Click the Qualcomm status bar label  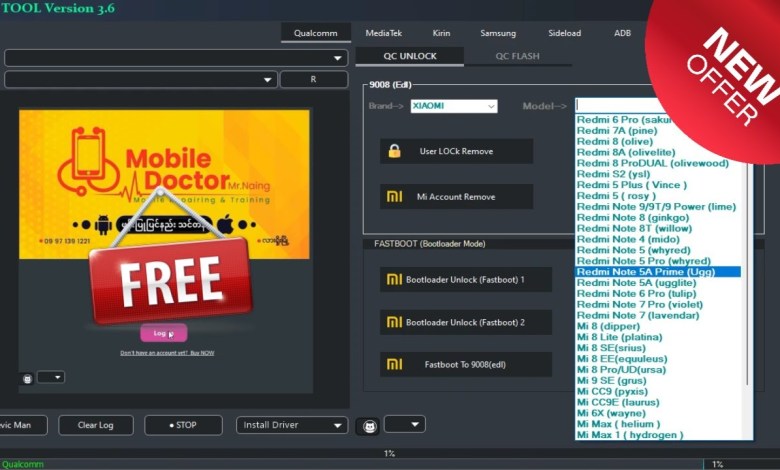tap(22, 464)
